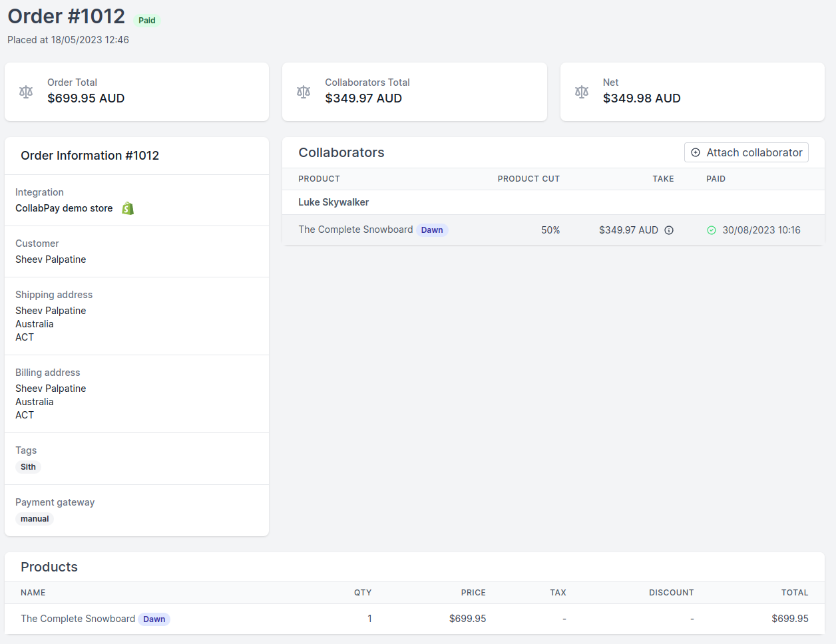Click the Placed at 18/05/2023 12:46 text

tap(68, 40)
